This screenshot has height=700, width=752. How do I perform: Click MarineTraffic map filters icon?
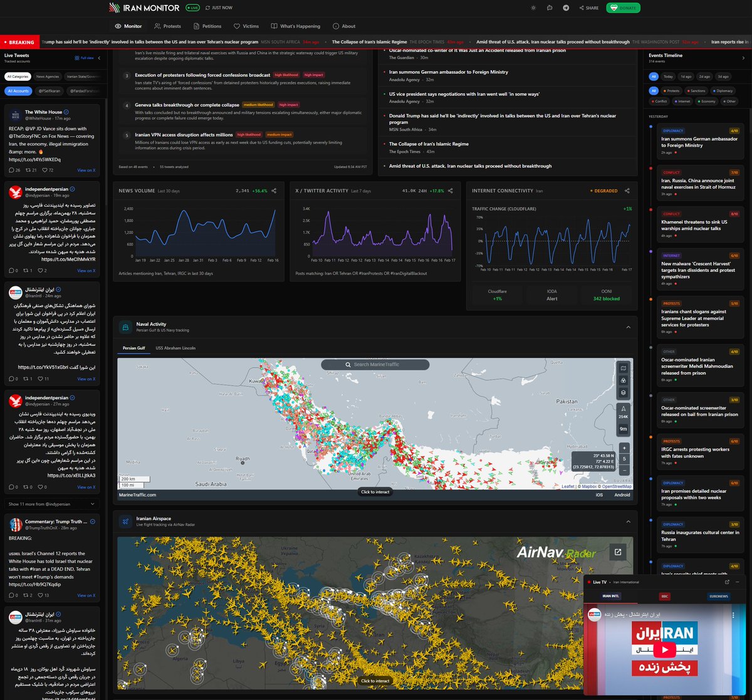tap(623, 380)
